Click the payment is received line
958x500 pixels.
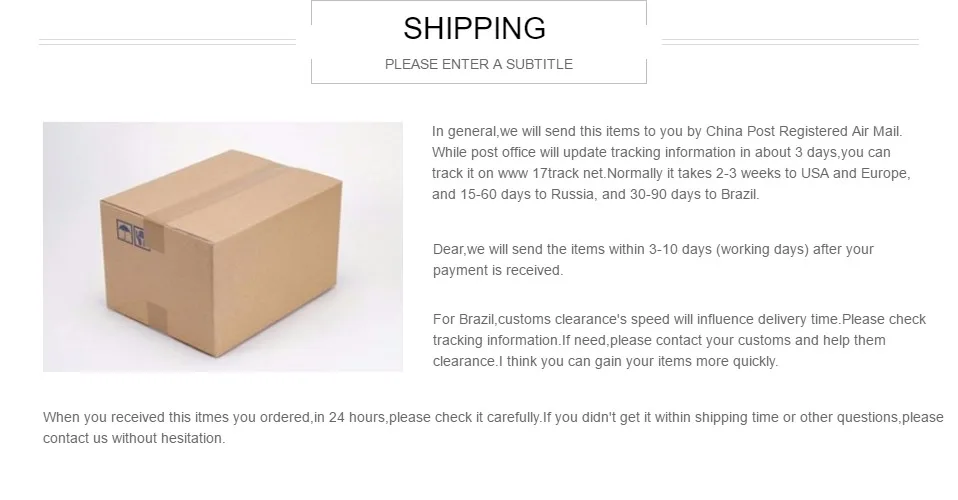[497, 270]
